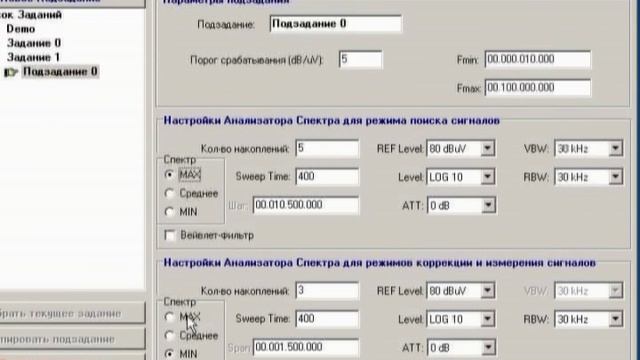The width and height of the screenshot is (640, 360).
Task: Click the Шаг step field
Action: click(306, 205)
